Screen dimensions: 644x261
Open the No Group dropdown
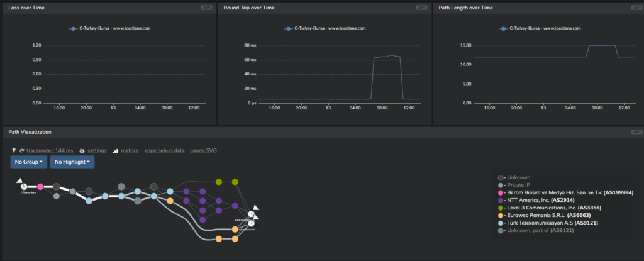(x=29, y=162)
